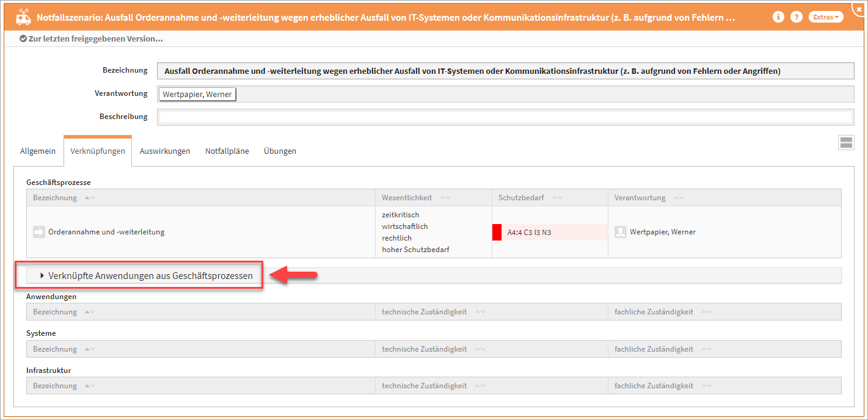
Task: Click the process arrow icon beside Orderannahme
Action: [39, 232]
